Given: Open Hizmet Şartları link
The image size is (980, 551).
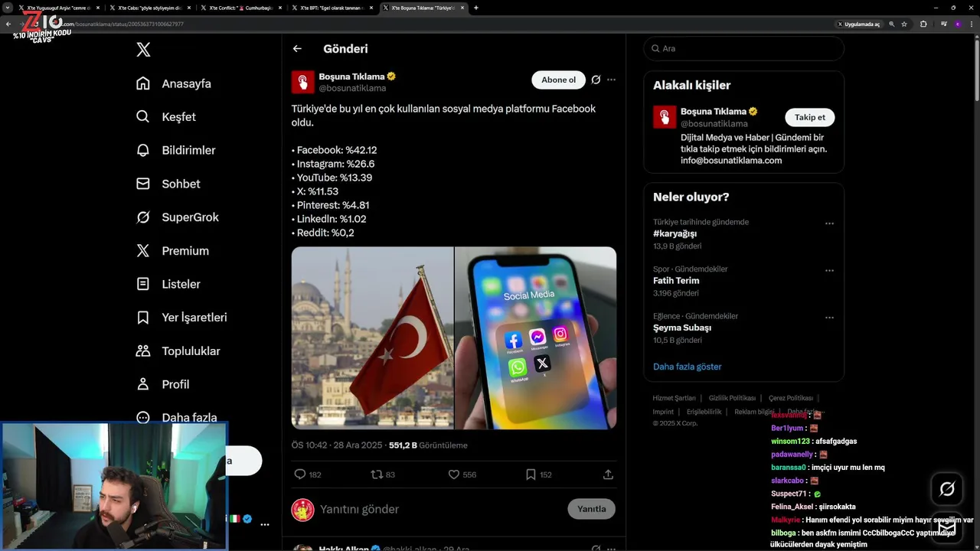Looking at the screenshot, I should (x=674, y=398).
